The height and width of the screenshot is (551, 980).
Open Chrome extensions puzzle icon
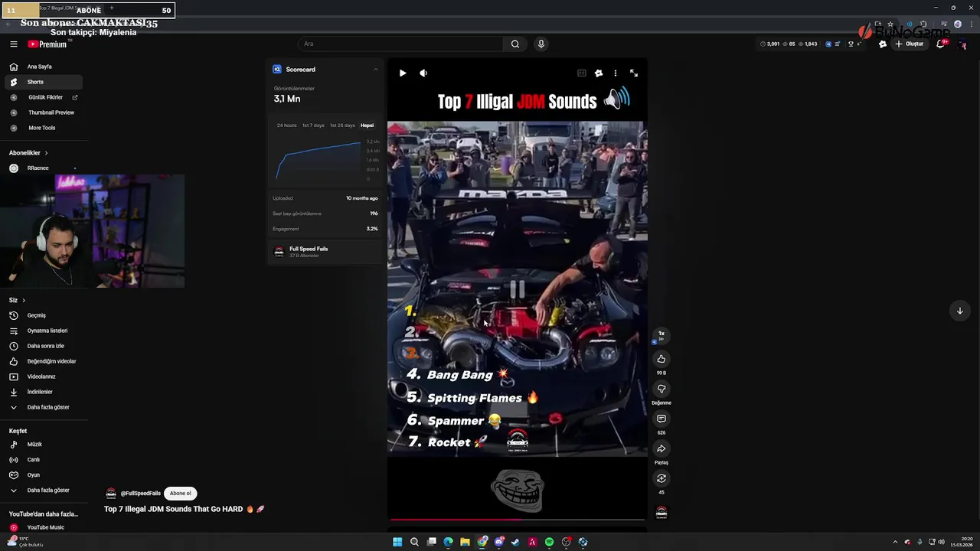pos(923,24)
